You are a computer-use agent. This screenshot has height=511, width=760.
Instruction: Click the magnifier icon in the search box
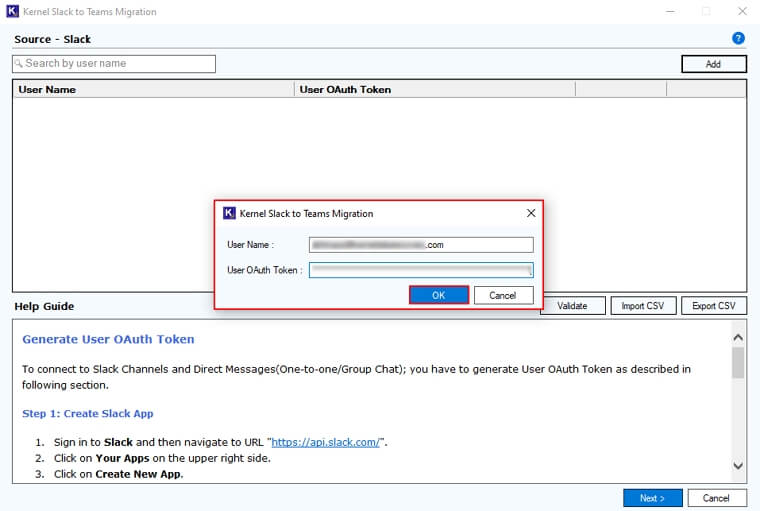pyautogui.click(x=19, y=64)
